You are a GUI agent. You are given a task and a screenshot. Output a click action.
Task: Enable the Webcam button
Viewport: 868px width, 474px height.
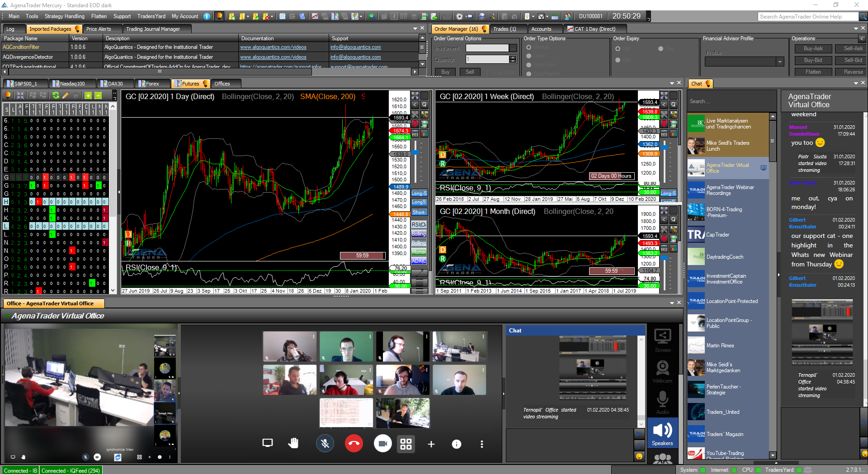pyautogui.click(x=662, y=371)
